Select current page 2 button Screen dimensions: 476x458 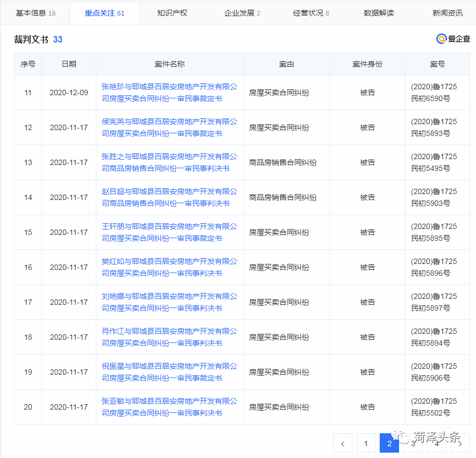[389, 443]
